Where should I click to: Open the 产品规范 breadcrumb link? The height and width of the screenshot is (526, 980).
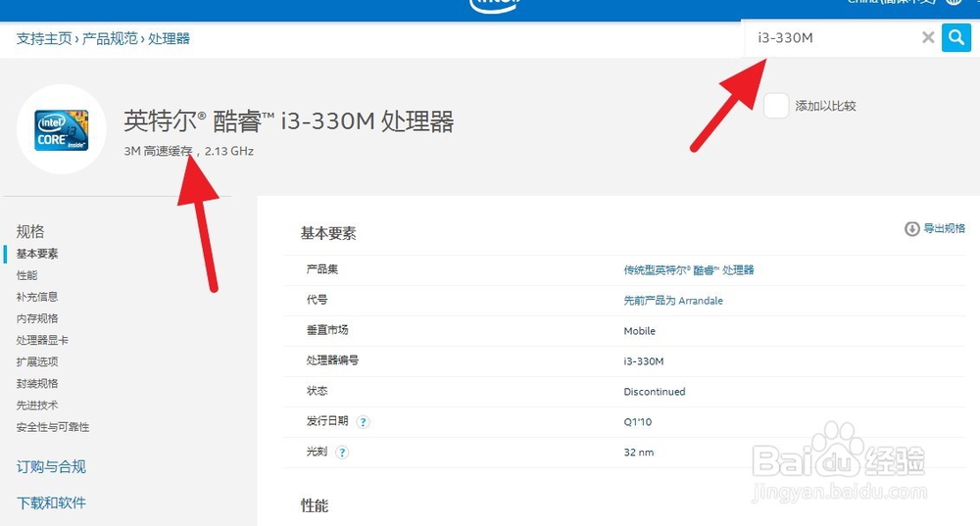(110, 39)
